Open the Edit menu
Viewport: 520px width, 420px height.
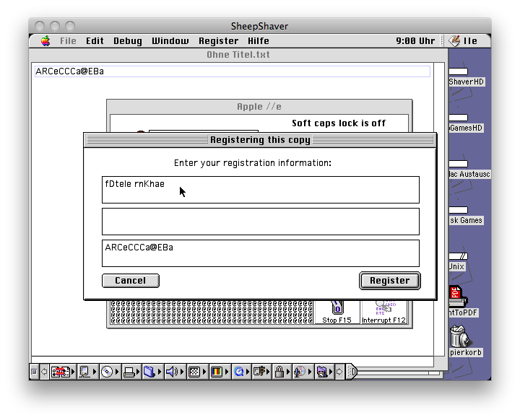(95, 41)
